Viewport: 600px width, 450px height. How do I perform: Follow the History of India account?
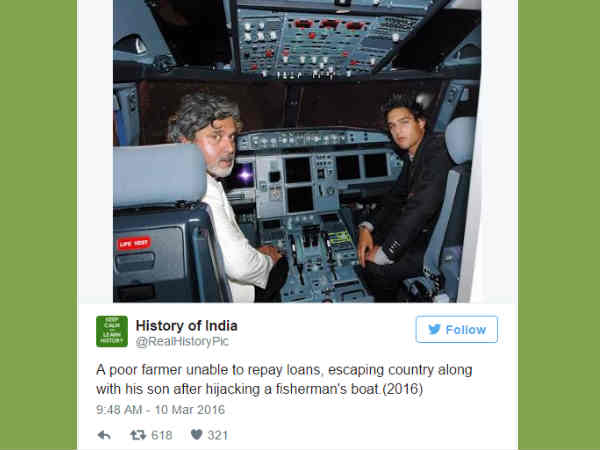pos(457,329)
